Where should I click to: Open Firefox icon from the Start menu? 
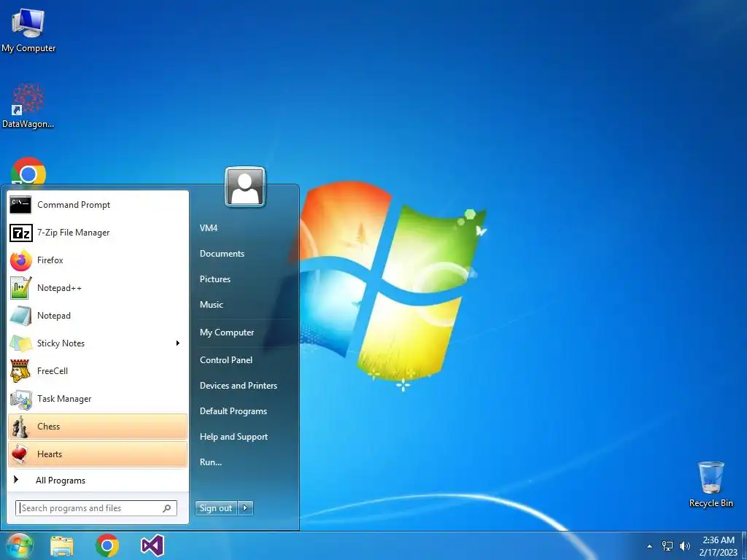pos(20,260)
